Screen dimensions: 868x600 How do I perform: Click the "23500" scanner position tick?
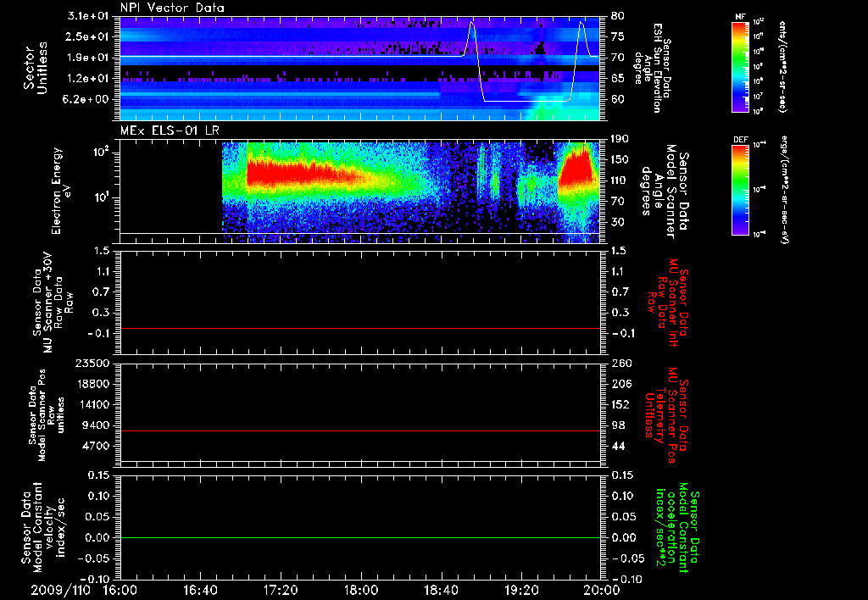click(93, 363)
